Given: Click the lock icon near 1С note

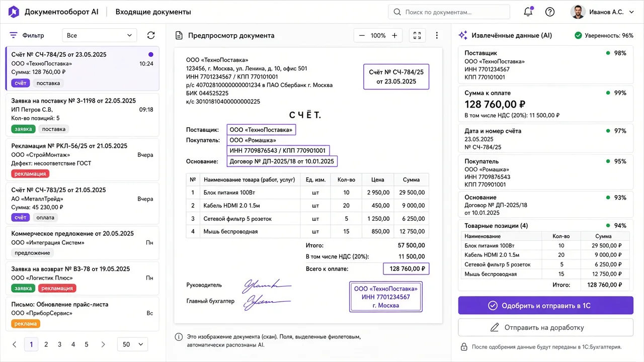Looking at the screenshot, I should (x=464, y=347).
